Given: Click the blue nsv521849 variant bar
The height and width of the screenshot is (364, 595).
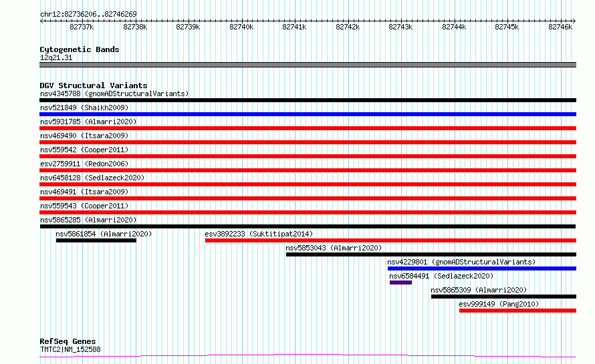Looking at the screenshot, I should pyautogui.click(x=308, y=114).
